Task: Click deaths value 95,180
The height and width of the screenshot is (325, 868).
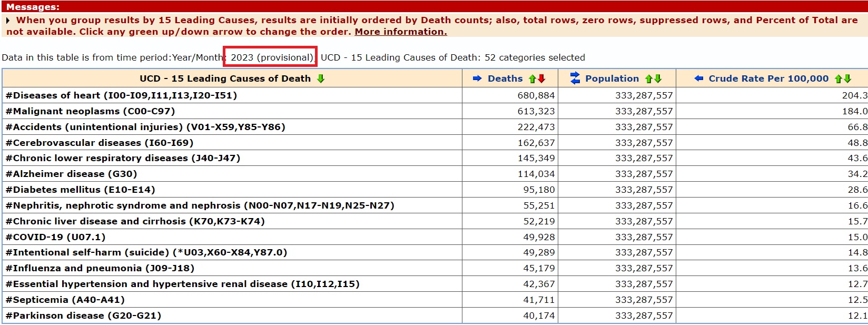Action: [539, 190]
